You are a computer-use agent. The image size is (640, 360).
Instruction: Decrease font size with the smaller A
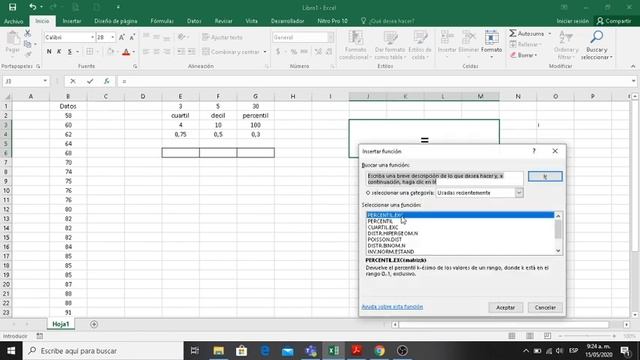point(132,37)
